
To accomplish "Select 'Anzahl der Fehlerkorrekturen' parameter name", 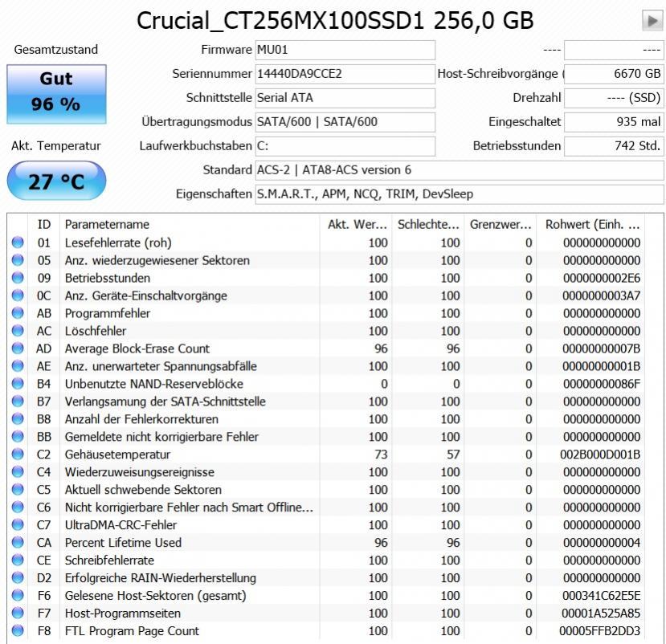I will 141,419.
